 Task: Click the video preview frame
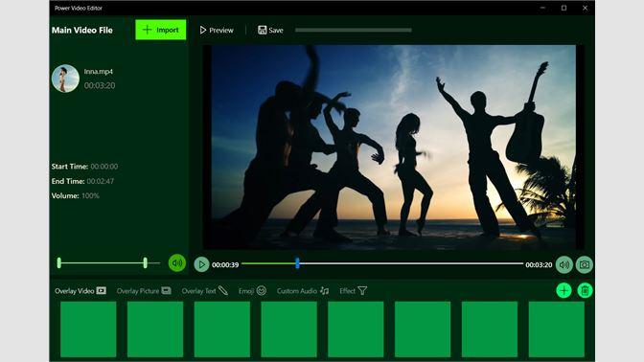[393, 147]
